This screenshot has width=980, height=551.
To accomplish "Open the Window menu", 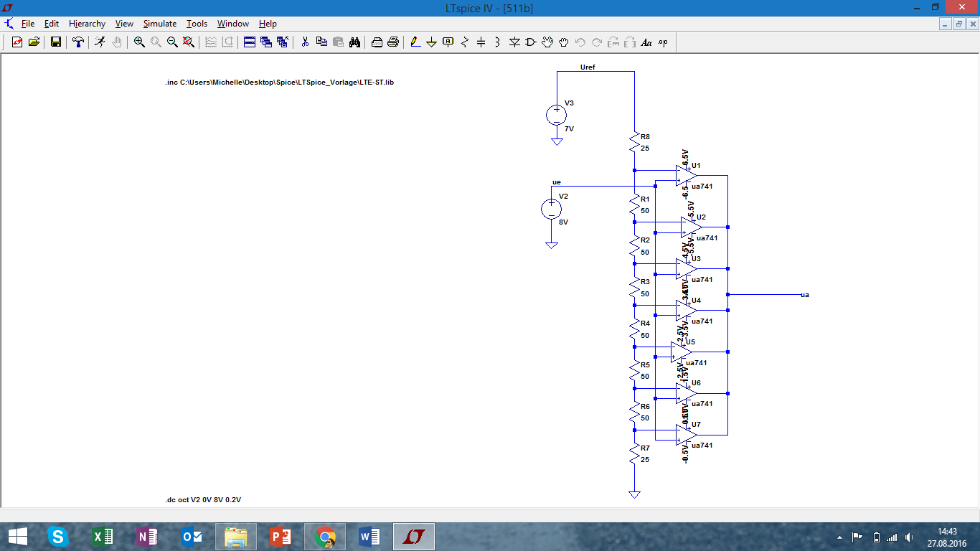I will [233, 24].
